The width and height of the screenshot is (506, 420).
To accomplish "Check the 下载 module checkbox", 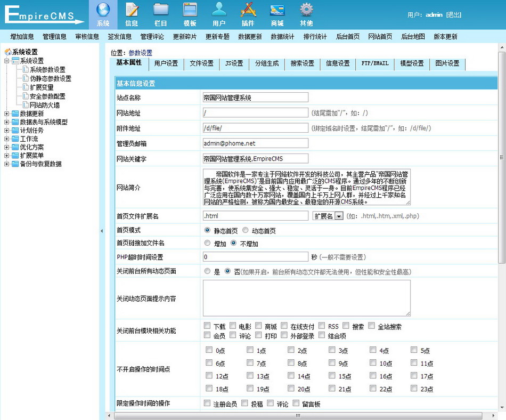I will [x=207, y=326].
